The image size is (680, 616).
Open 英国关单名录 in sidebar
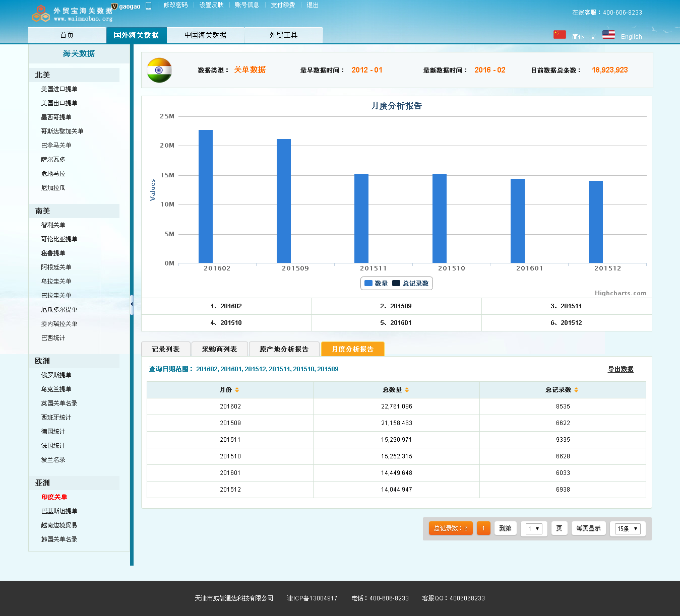tap(59, 403)
